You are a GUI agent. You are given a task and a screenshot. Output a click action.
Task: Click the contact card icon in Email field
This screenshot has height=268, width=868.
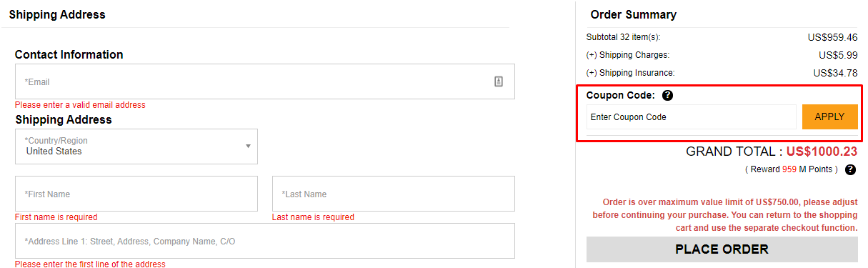499,81
